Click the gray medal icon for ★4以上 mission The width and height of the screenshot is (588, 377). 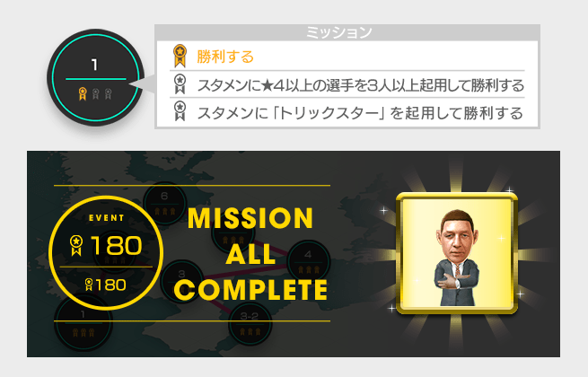pos(180,84)
